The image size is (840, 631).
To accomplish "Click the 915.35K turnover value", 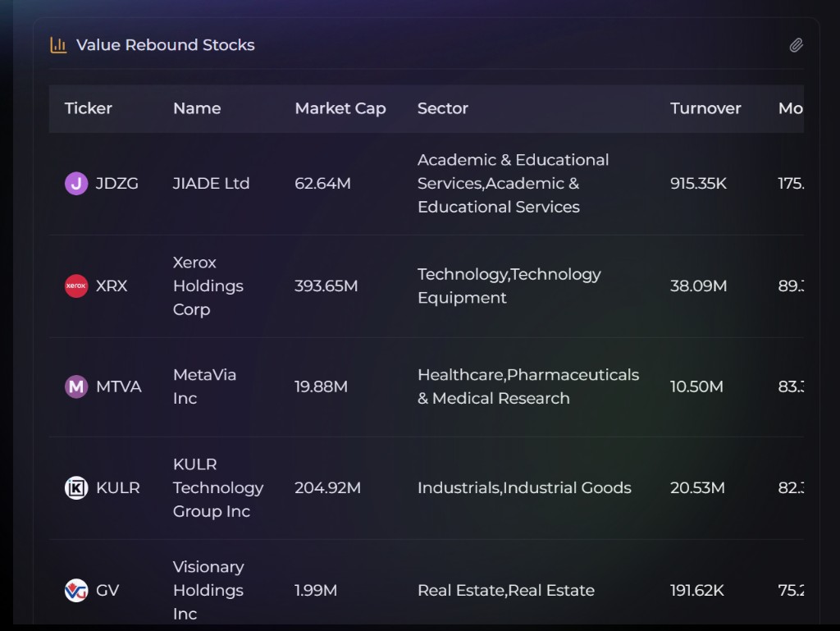I will pyautogui.click(x=698, y=184).
